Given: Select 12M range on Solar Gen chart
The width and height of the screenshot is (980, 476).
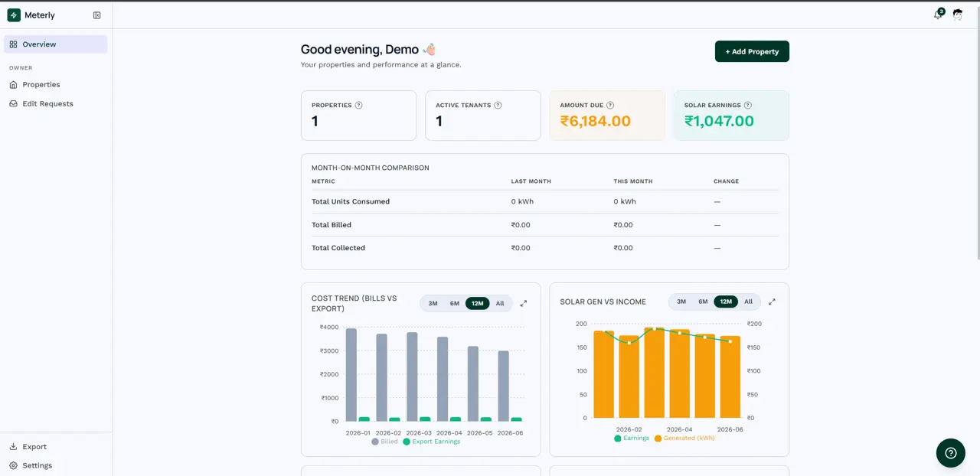Looking at the screenshot, I should click(x=726, y=302).
